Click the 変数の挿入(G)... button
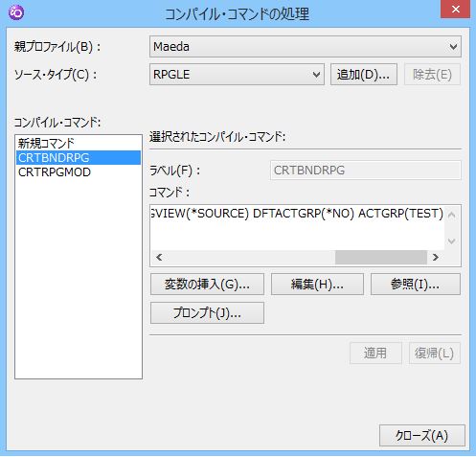The height and width of the screenshot is (457, 476). pyautogui.click(x=207, y=284)
